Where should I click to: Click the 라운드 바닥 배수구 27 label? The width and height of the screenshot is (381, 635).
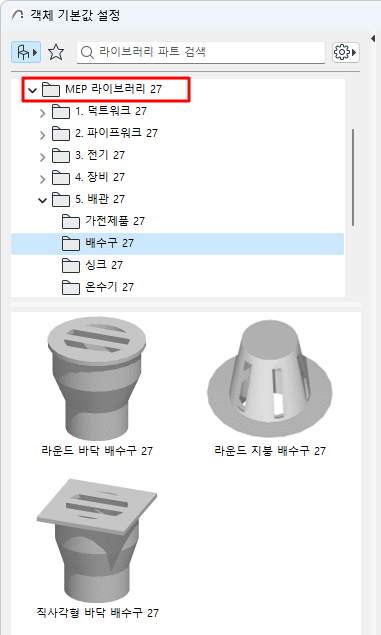(x=97, y=451)
